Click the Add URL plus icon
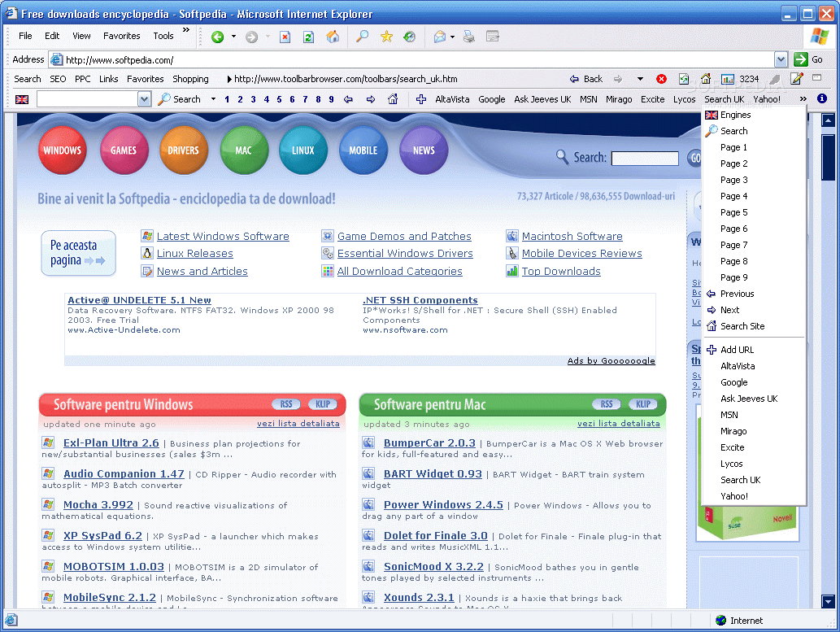 click(421, 99)
